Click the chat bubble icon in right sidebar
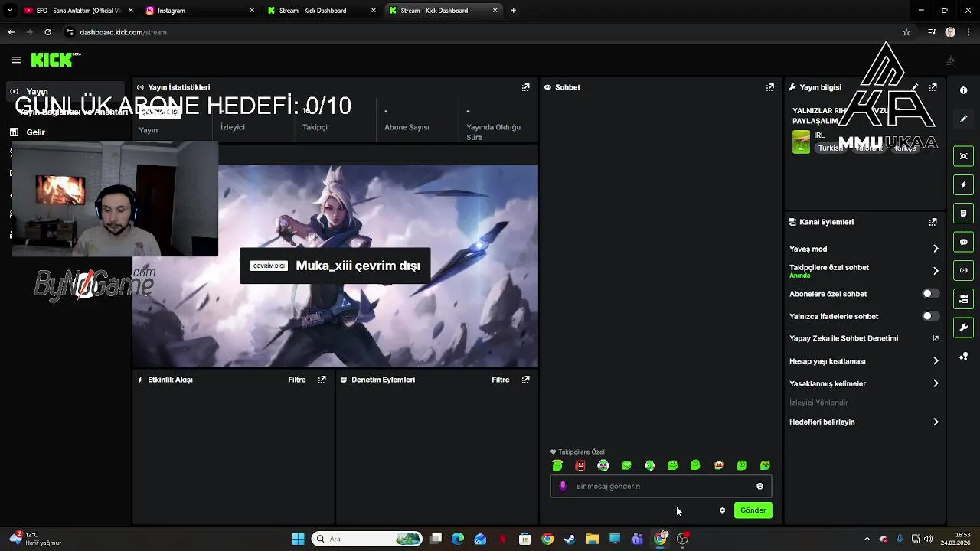980x551 pixels. (963, 242)
